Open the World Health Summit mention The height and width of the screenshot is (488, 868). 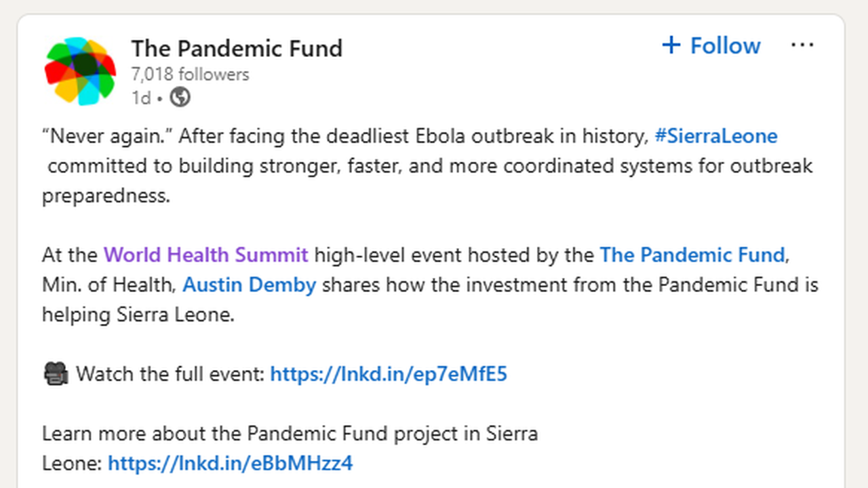pos(205,255)
